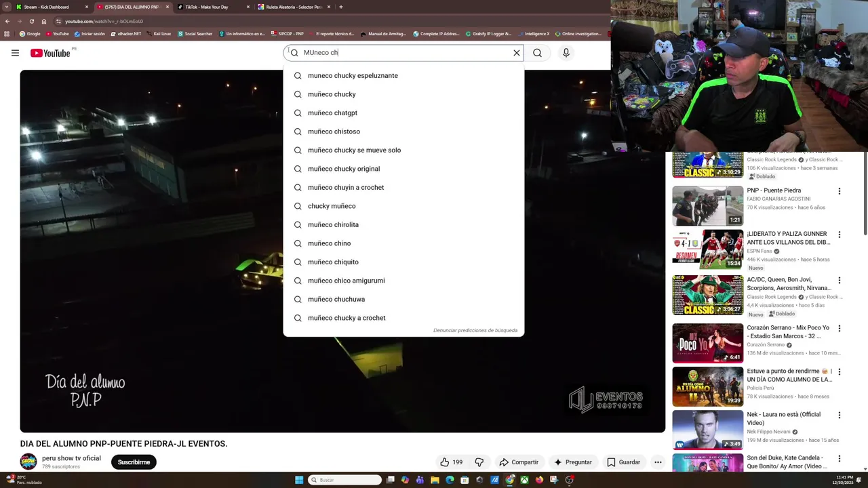Open the YouTube hamburger guide menu
The width and height of the screenshot is (868, 488).
coord(15,53)
